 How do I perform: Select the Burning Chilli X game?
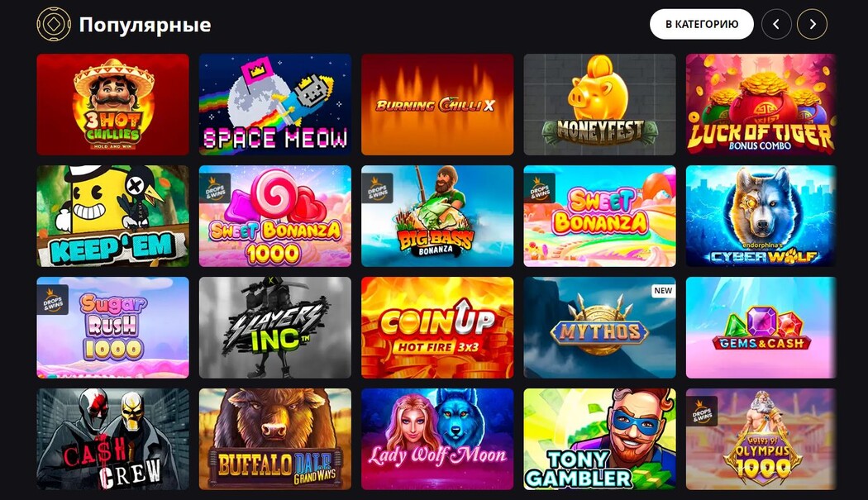click(x=437, y=104)
